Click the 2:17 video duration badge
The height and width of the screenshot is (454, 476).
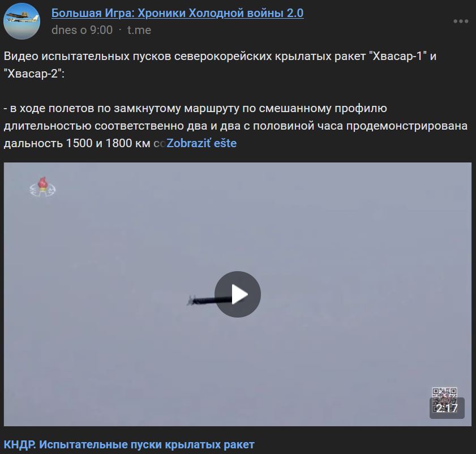[x=447, y=408]
